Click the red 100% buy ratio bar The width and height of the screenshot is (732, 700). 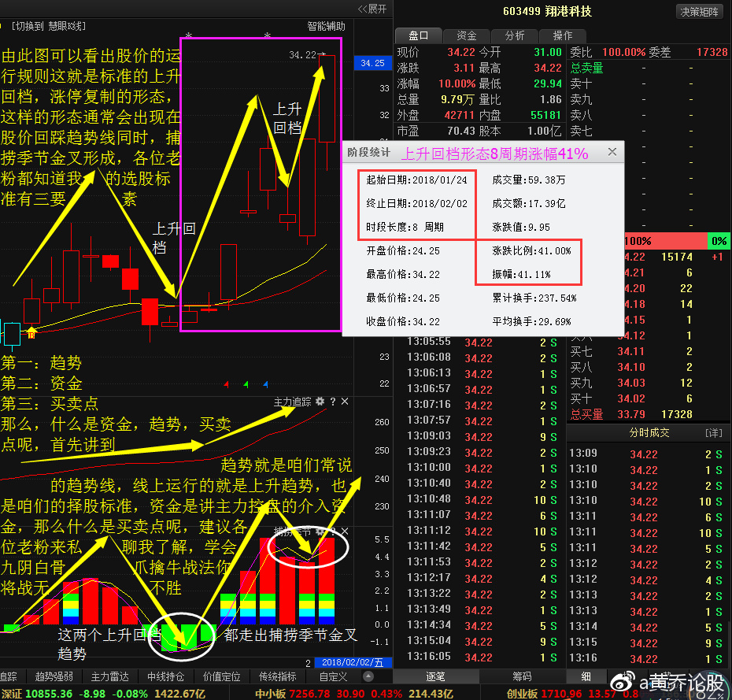[665, 241]
